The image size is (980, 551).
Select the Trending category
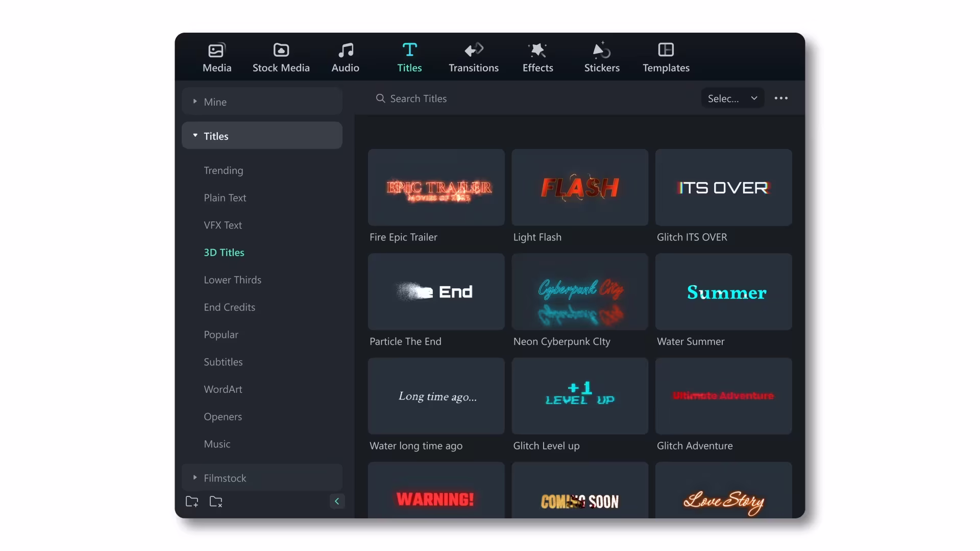pos(224,170)
